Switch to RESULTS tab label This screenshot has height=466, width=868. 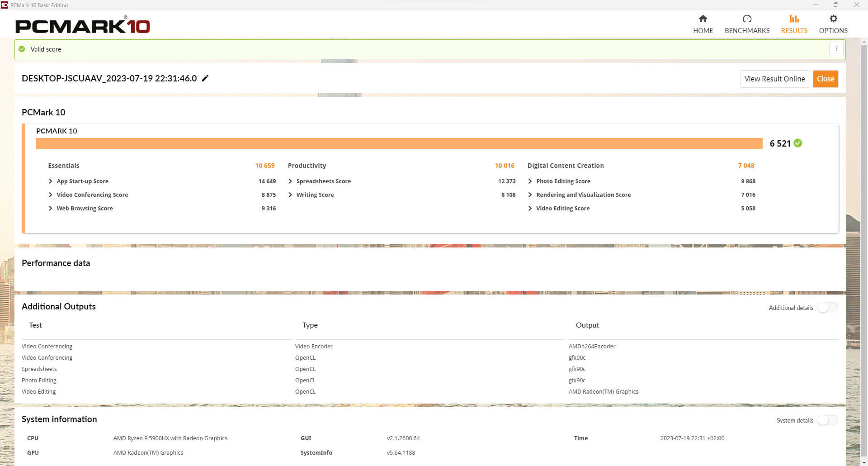click(794, 30)
